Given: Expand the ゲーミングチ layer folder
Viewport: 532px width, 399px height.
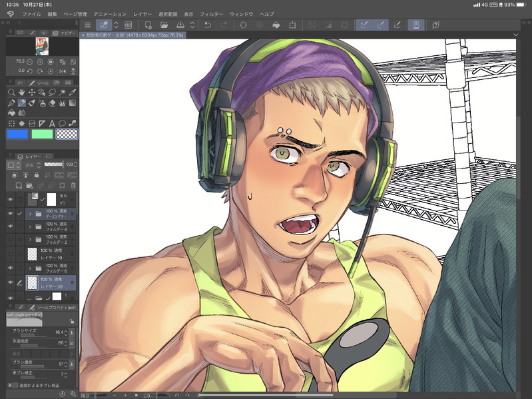Looking at the screenshot, I should pos(30,214).
